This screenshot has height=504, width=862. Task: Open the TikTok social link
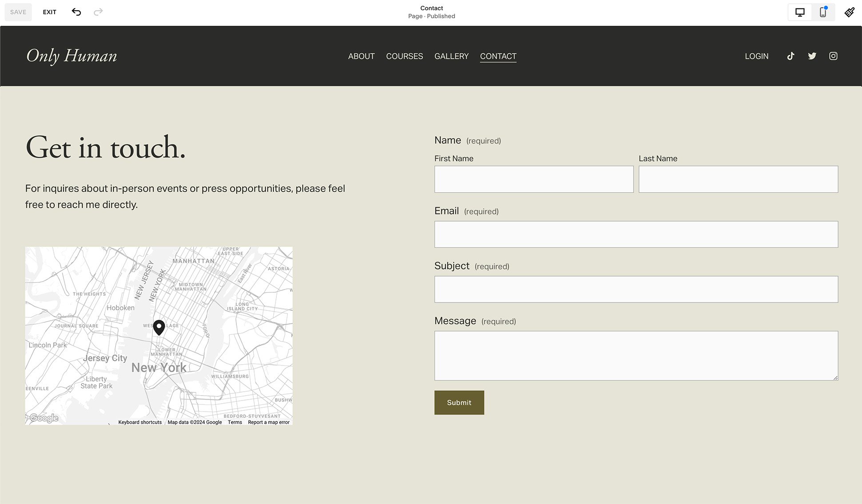click(x=790, y=56)
